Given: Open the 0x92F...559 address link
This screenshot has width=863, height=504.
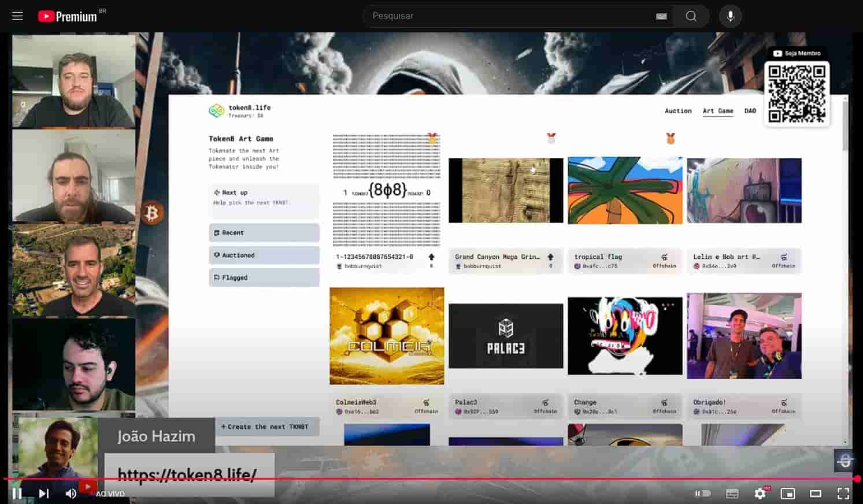Looking at the screenshot, I should 481,412.
